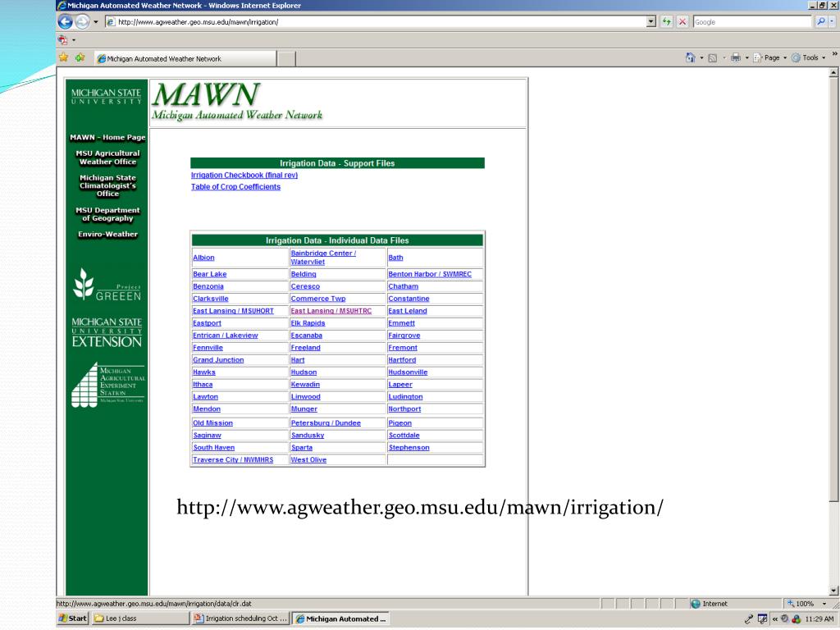Open MAWN - Home Page sidebar link
840x630 pixels.
click(107, 137)
